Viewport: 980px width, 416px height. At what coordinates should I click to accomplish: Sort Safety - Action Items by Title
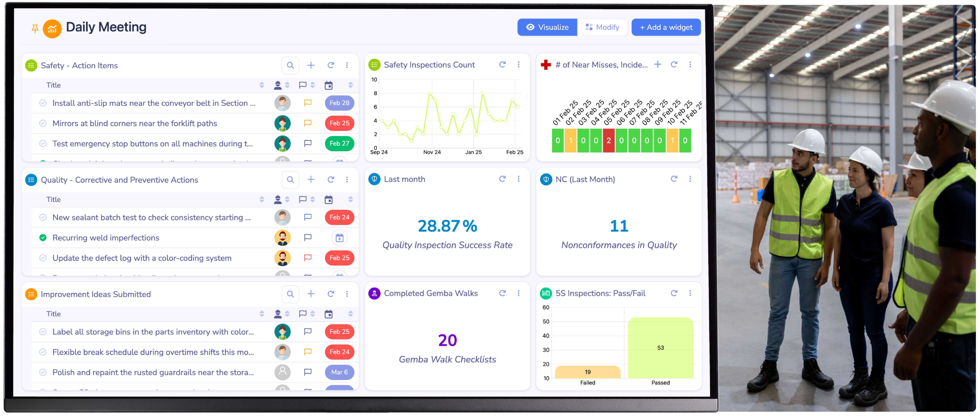[x=262, y=85]
